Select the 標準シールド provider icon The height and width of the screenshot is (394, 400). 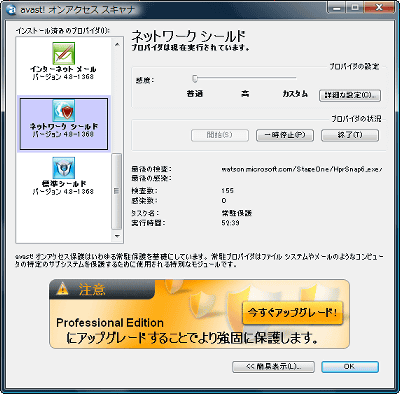(63, 168)
